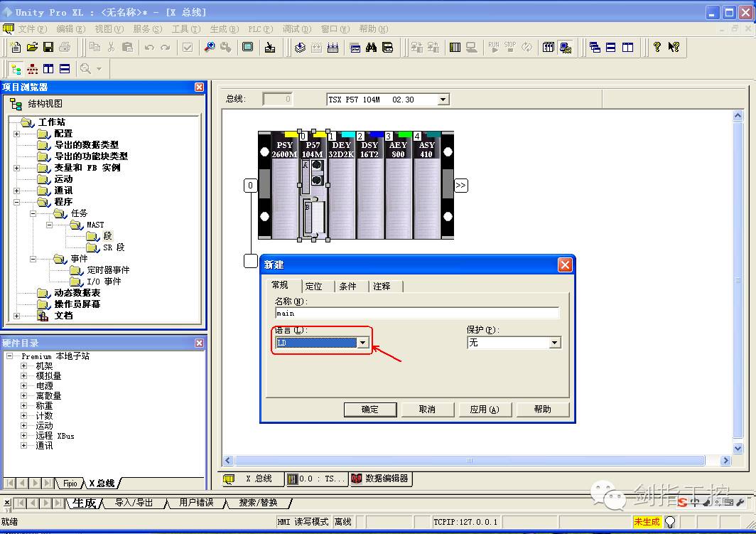
Task: Open the zoom icon dropdown arrow
Action: (x=99, y=69)
